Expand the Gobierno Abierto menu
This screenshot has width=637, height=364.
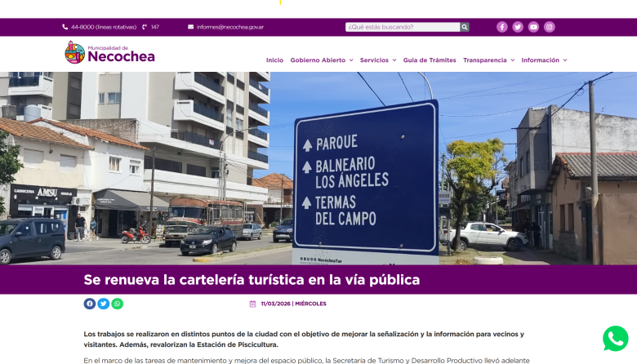pos(322,60)
